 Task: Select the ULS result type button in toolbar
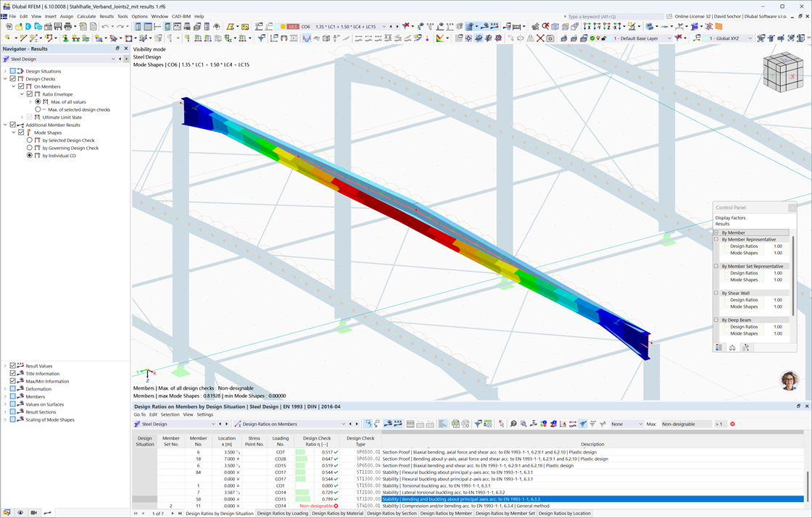tap(294, 26)
